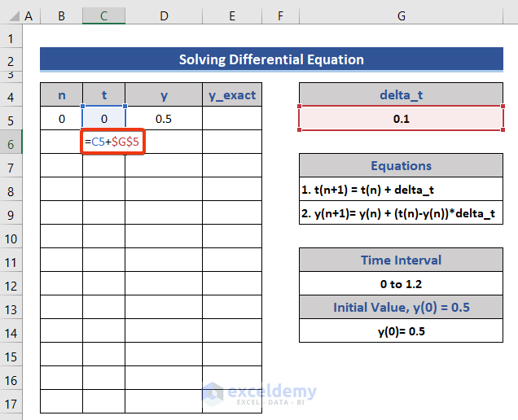This screenshot has width=518, height=420.
Task: Click the Select All corner triangle
Action: [x=14, y=15]
